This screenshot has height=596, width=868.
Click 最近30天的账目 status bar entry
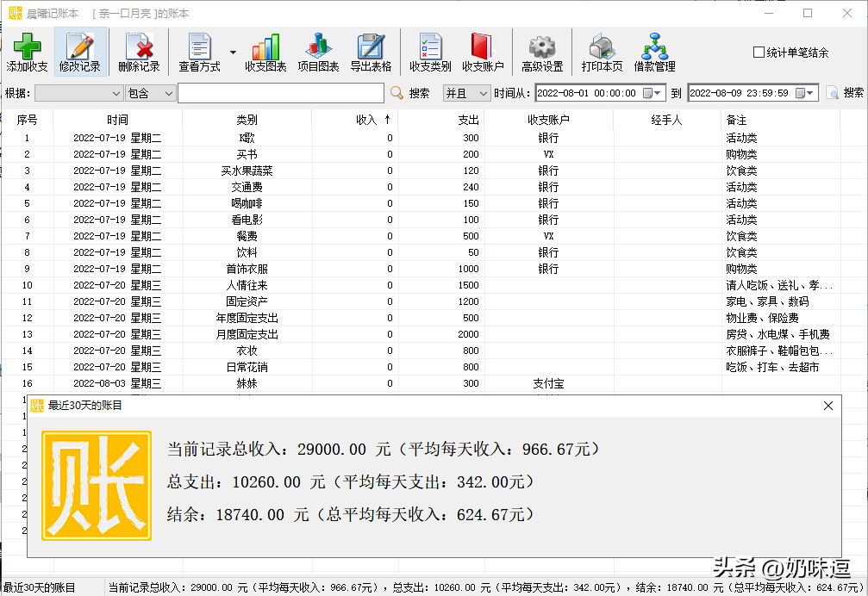[40, 587]
